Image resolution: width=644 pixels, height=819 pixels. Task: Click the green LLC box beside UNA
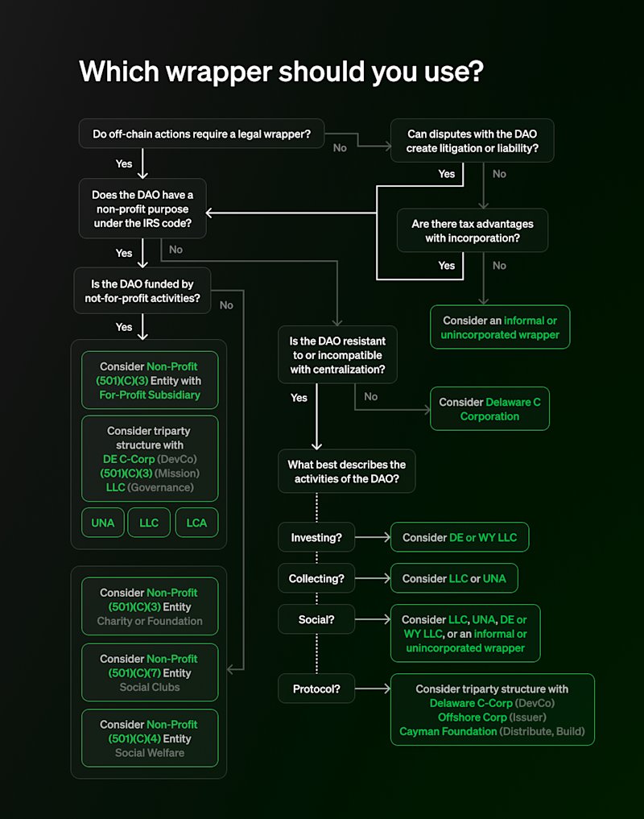pyautogui.click(x=149, y=523)
